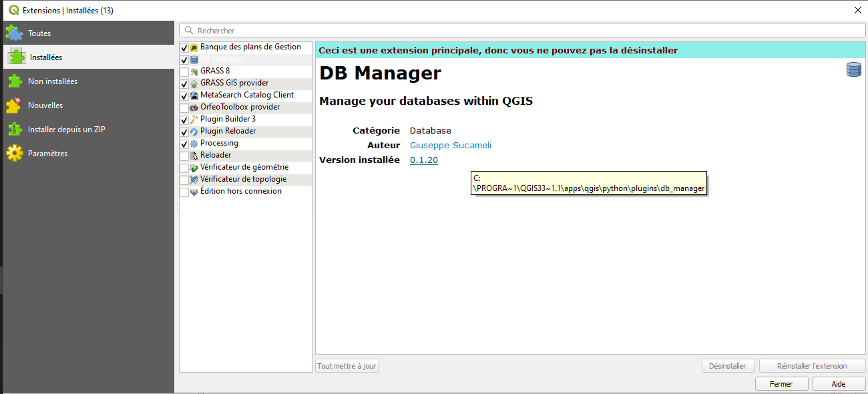The image size is (868, 394).
Task: Open the Installées tab
Action: [45, 57]
